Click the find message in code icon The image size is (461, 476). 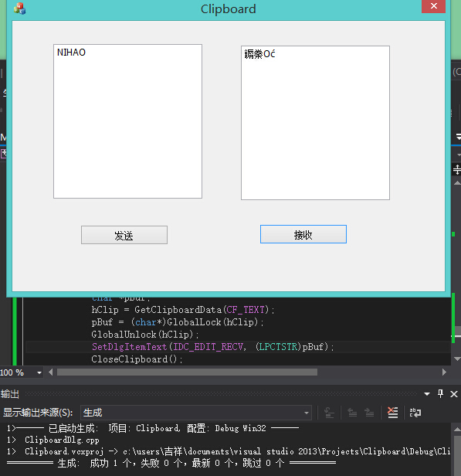(329, 413)
